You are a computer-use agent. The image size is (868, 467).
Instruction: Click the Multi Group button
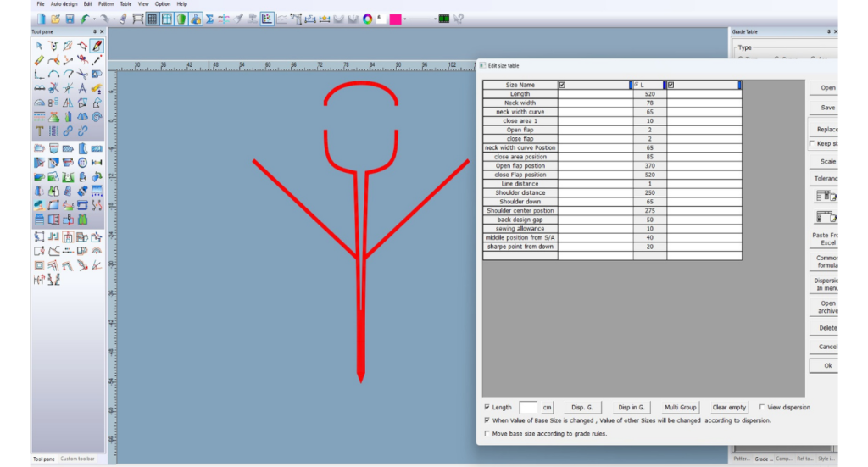(x=681, y=407)
